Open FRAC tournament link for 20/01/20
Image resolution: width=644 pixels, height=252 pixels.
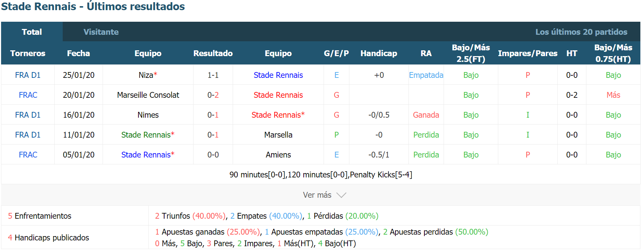coord(28,95)
